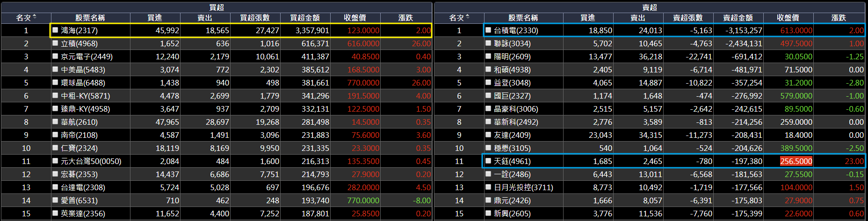The image size is (868, 221).
Task: Open stock 英業達(2356)
Action: pos(83,214)
